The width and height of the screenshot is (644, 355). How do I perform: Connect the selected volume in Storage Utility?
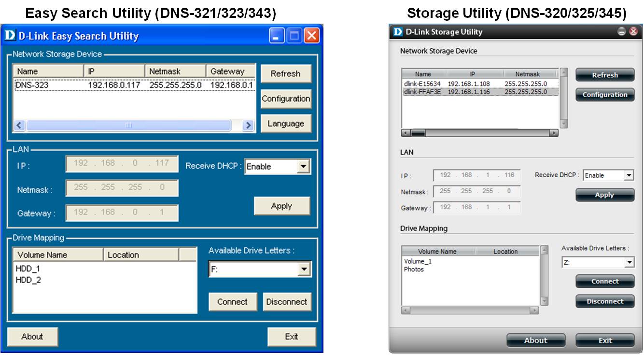(604, 281)
